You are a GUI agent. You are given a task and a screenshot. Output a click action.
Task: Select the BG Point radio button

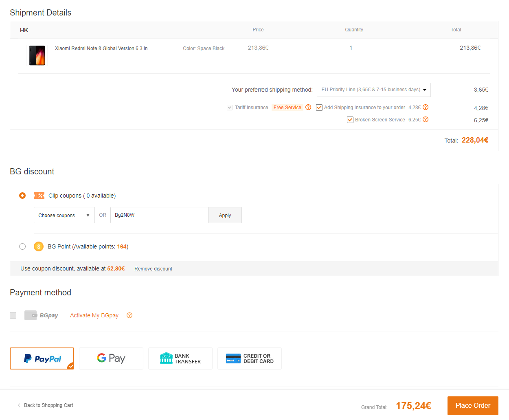tap(22, 246)
